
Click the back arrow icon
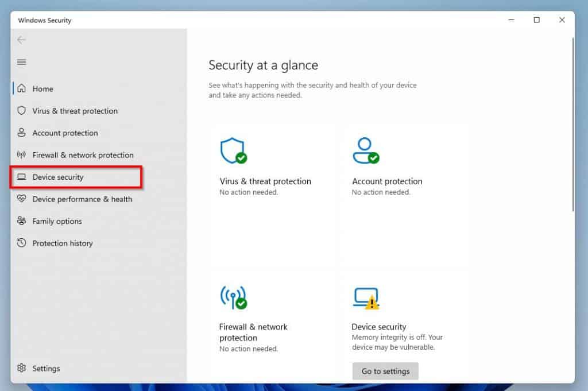coord(21,40)
